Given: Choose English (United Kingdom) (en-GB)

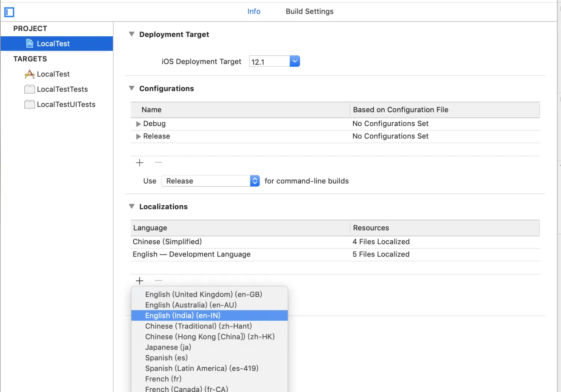Looking at the screenshot, I should click(x=209, y=294).
